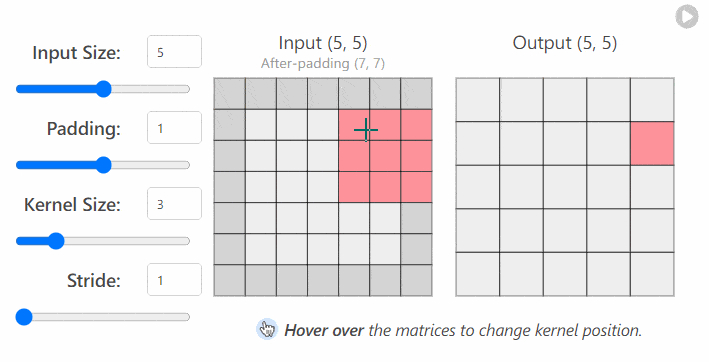709x362 pixels.
Task: Focus the Stride number field
Action: point(174,280)
